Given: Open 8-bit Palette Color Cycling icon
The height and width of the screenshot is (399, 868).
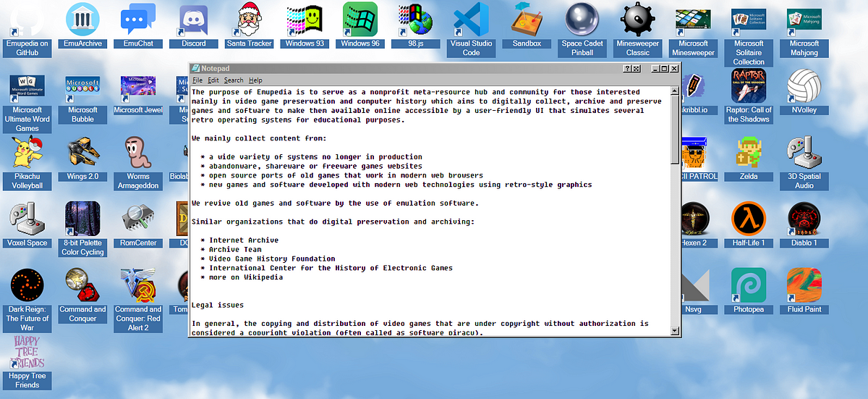Looking at the screenshot, I should pos(82,230).
